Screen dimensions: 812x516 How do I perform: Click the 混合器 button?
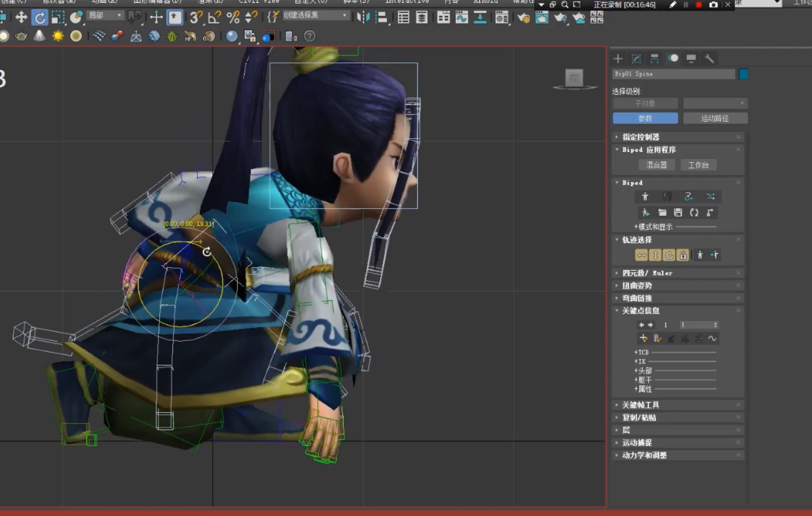click(656, 165)
